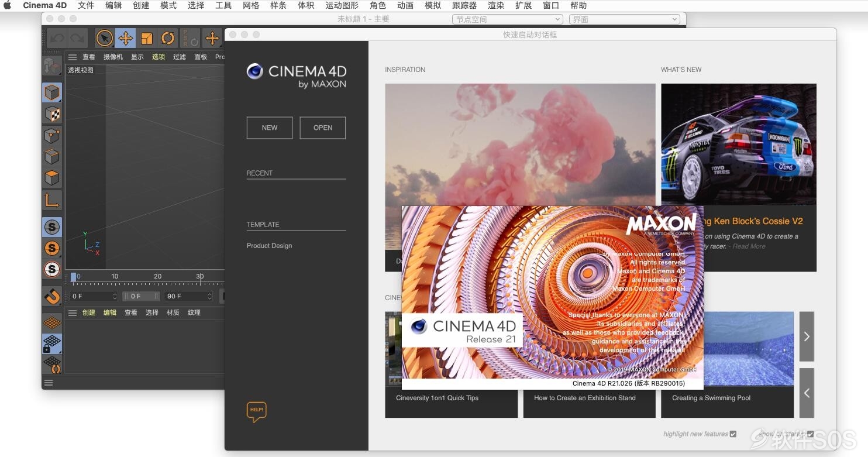Switch to Edges mode
The height and width of the screenshot is (457, 868).
52,157
